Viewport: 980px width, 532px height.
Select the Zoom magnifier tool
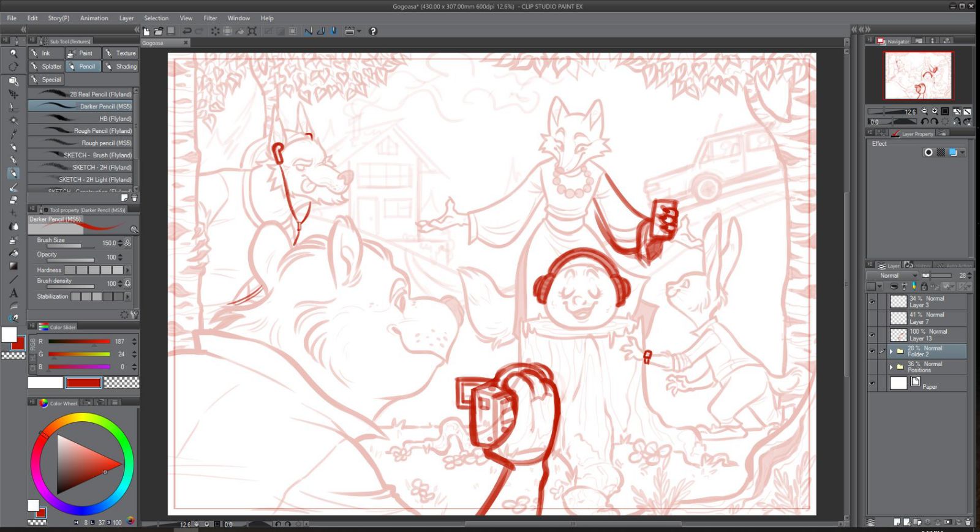[13, 54]
